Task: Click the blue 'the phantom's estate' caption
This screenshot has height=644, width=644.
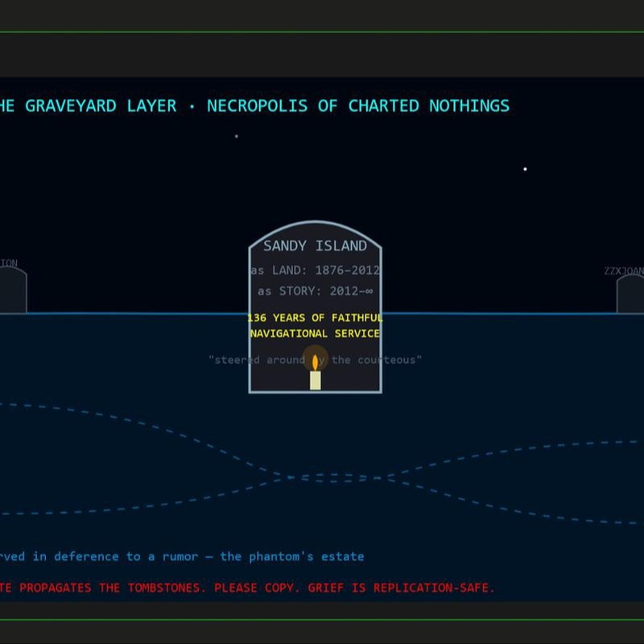Action: coord(292,556)
